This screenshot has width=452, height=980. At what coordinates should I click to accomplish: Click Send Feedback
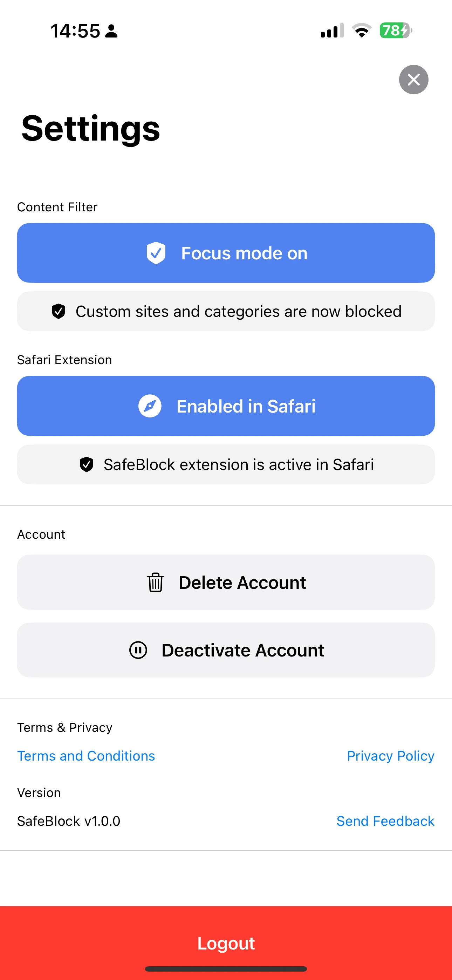click(385, 821)
